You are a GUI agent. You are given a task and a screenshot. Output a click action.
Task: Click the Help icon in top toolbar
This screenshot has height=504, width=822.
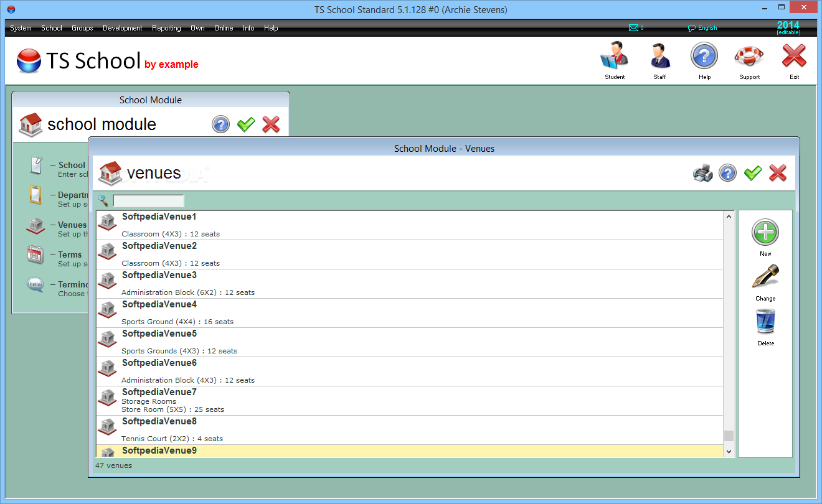[704, 56]
